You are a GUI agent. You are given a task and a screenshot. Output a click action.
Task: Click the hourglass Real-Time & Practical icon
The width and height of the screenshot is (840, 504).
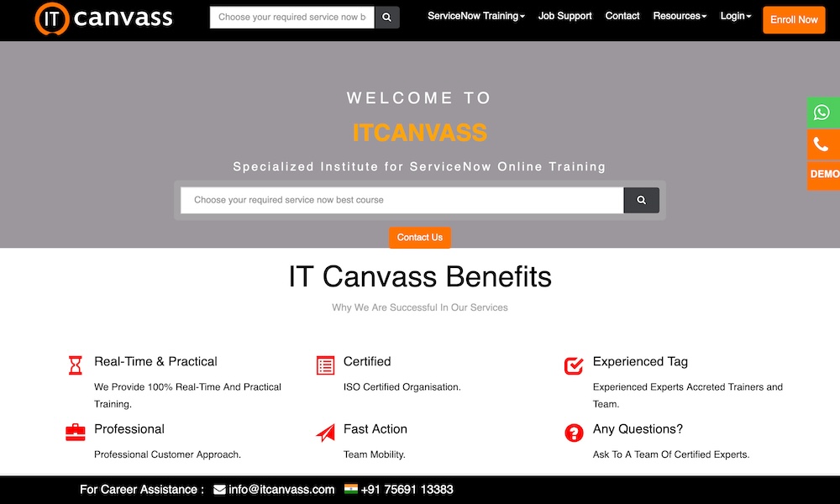[x=76, y=365]
